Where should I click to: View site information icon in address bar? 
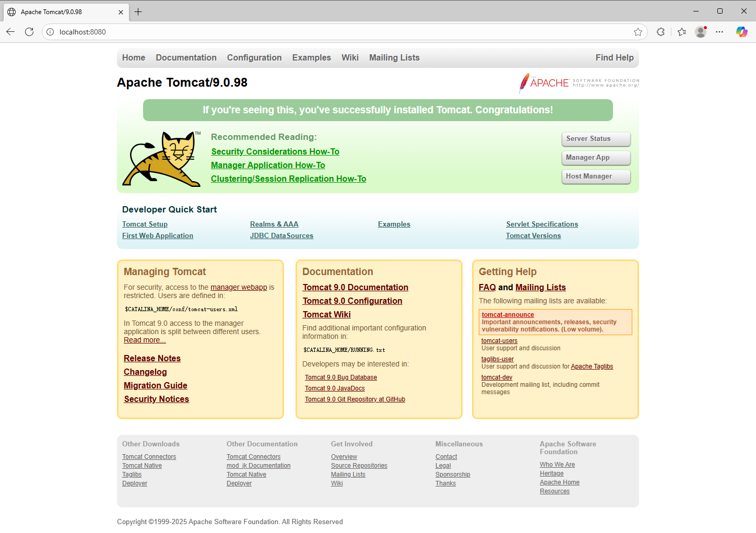(50, 32)
